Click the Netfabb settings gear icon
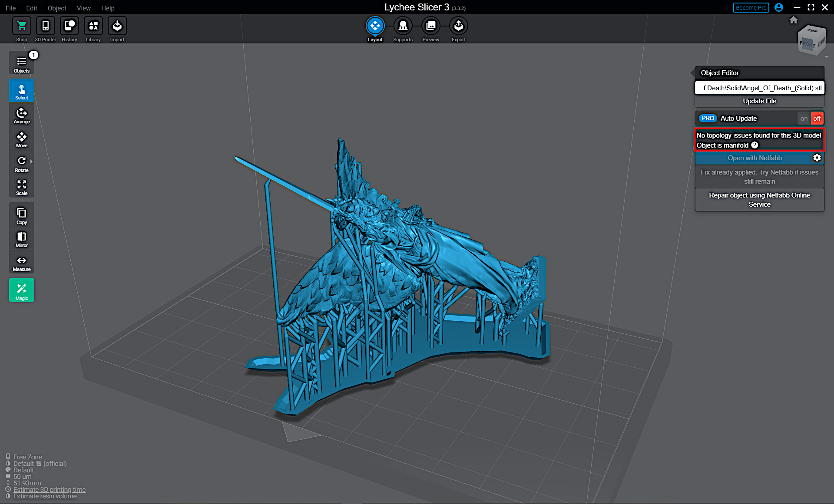This screenshot has height=504, width=834. pyautogui.click(x=817, y=158)
